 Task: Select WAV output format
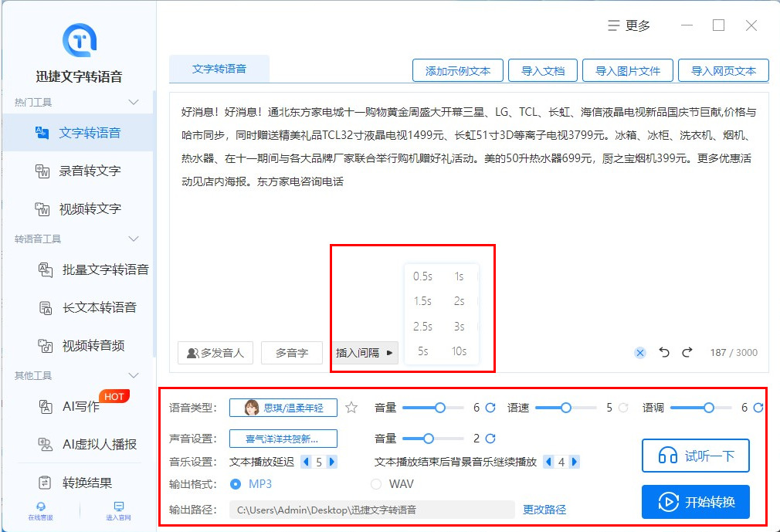click(x=392, y=484)
